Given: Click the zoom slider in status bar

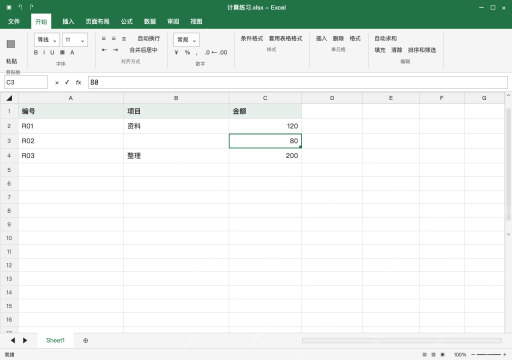Looking at the screenshot, I should point(489,355).
